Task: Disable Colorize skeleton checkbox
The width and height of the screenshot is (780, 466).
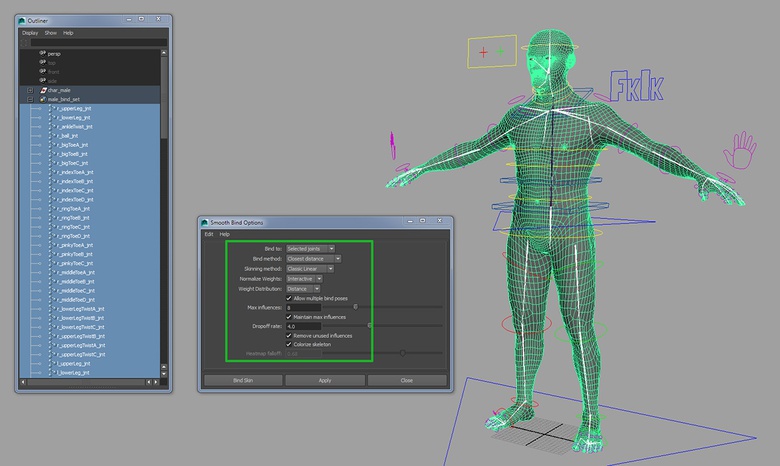Action: [x=289, y=344]
